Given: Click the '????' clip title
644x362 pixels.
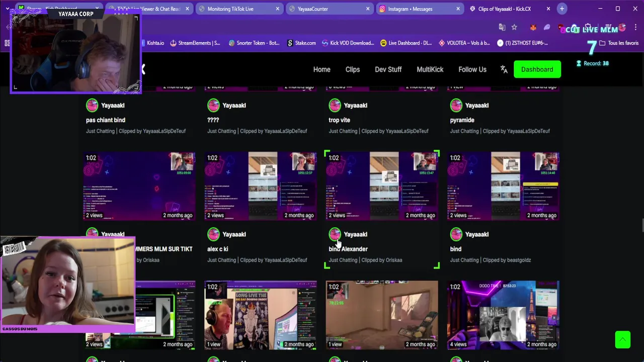Looking at the screenshot, I should click(213, 120).
